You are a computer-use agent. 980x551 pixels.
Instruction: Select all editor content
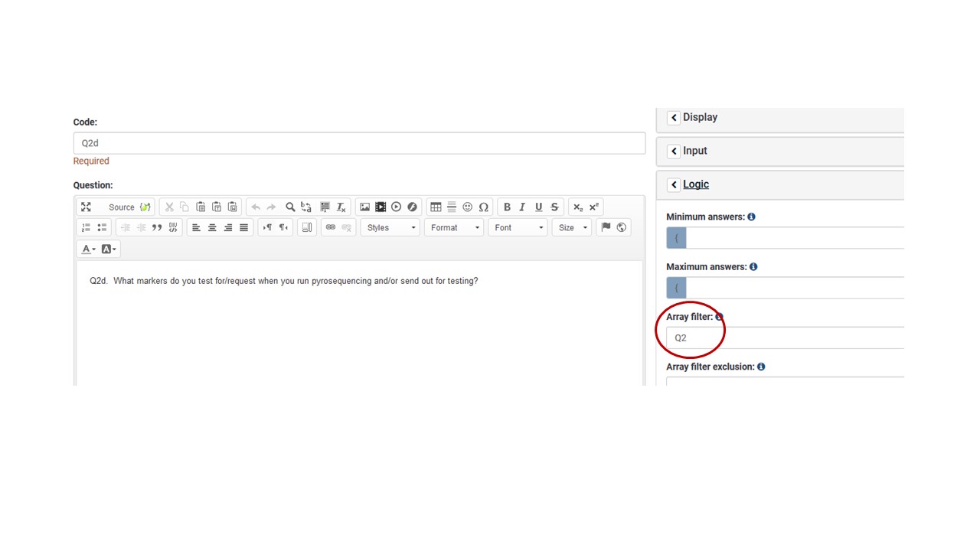[x=325, y=207]
